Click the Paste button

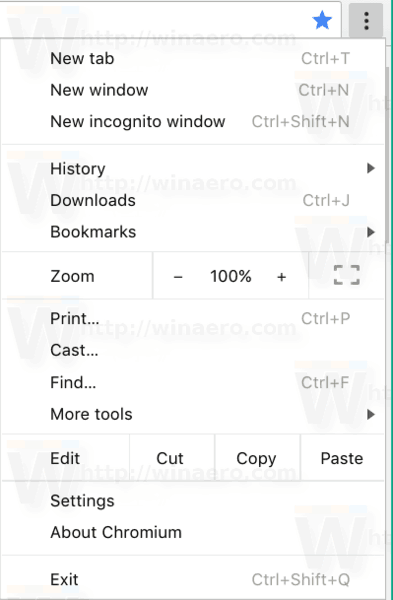click(x=342, y=458)
